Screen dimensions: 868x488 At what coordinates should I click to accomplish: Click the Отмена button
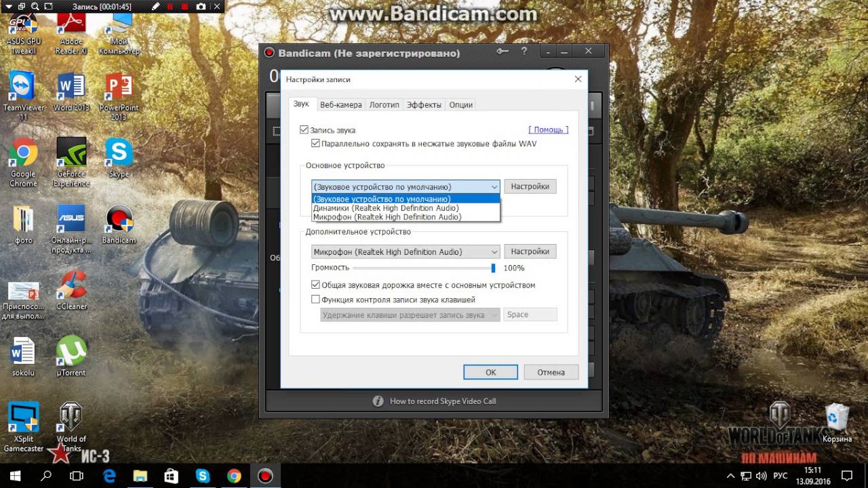click(551, 372)
